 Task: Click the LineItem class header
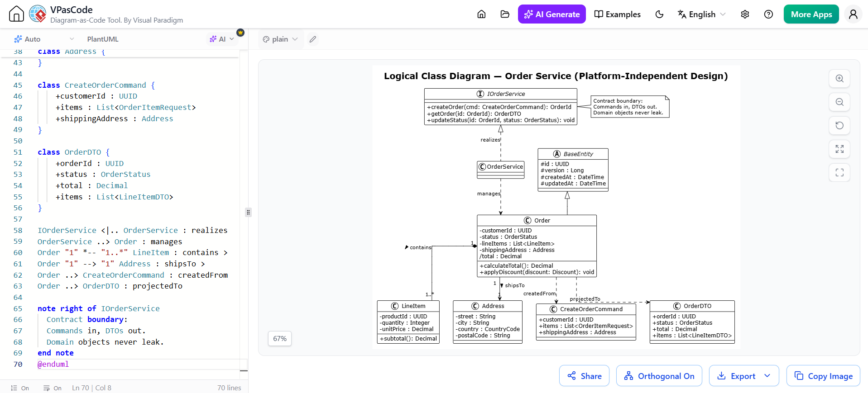coord(408,306)
